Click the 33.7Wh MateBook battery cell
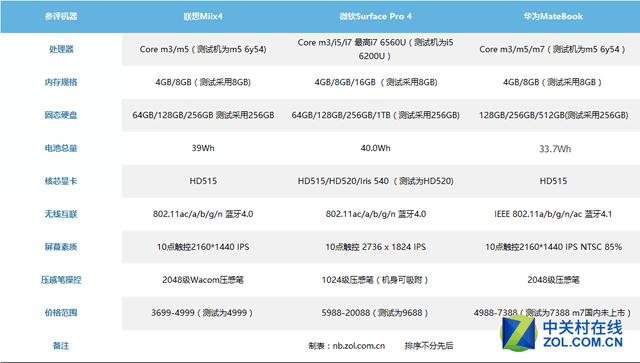Screen dimensions: 640x363 click(x=555, y=149)
